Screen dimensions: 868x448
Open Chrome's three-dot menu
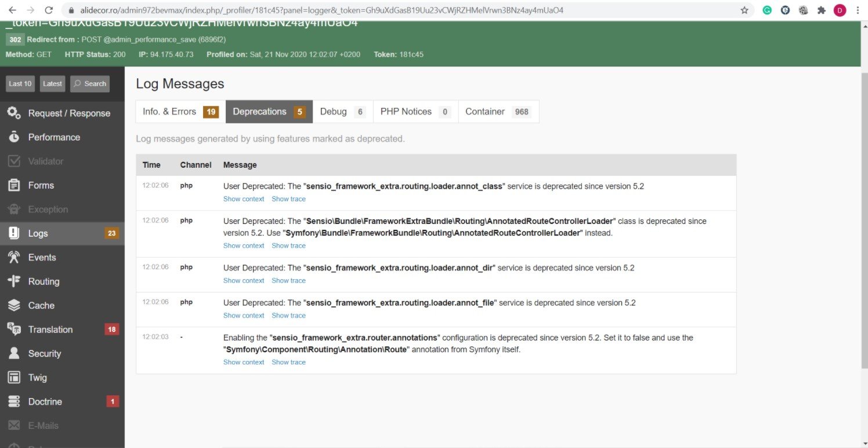point(858,10)
